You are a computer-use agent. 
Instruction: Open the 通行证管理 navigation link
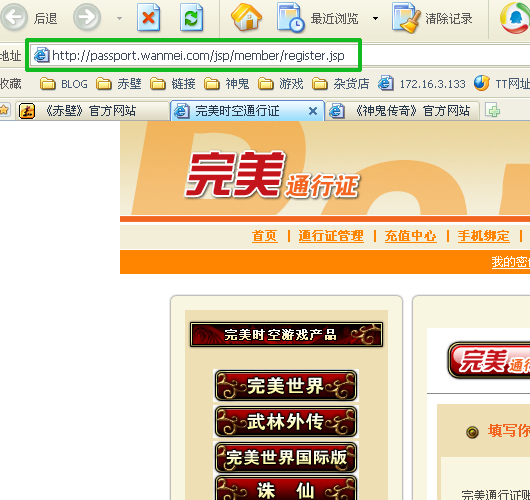tap(331, 236)
